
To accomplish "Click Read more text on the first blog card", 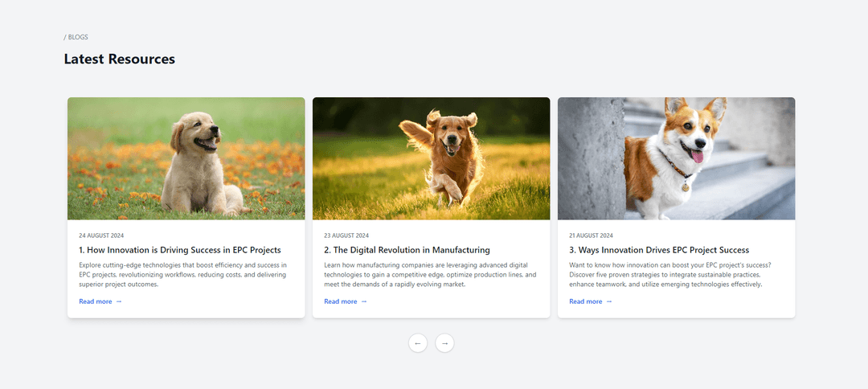I will (x=96, y=301).
